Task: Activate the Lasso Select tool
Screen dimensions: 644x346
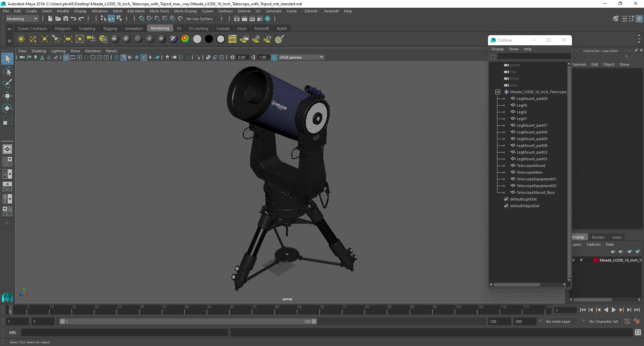Action: click(7, 71)
